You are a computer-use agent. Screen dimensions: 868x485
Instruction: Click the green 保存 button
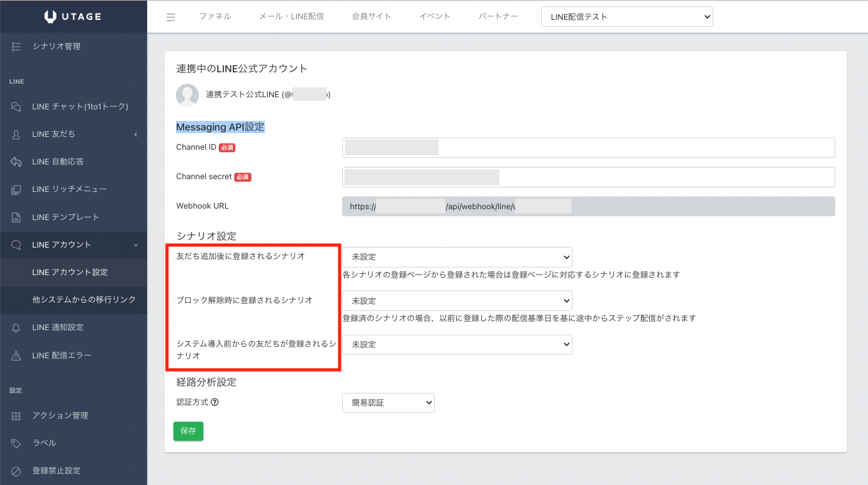(x=188, y=431)
